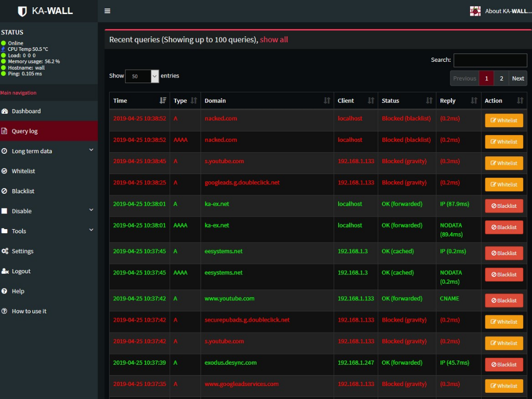
Task: Click the Help question mark icon
Action: 4,291
